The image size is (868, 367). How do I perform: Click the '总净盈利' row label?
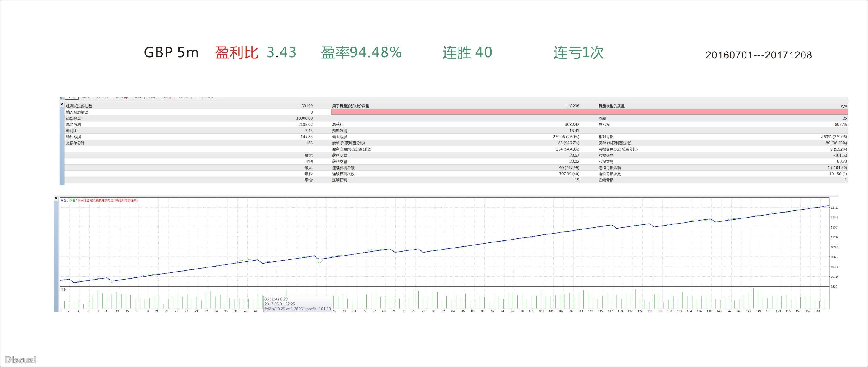pos(73,124)
